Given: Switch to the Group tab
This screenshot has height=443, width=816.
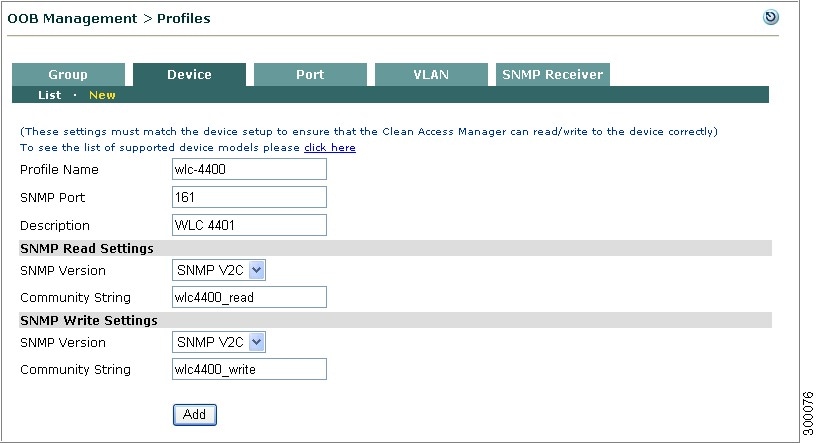Looking at the screenshot, I should pyautogui.click(x=68, y=74).
